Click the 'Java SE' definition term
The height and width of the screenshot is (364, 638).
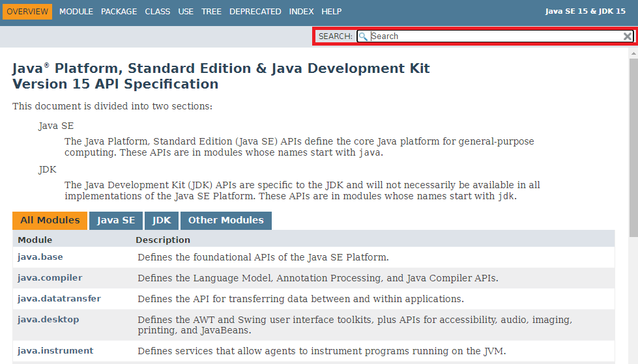(56, 126)
